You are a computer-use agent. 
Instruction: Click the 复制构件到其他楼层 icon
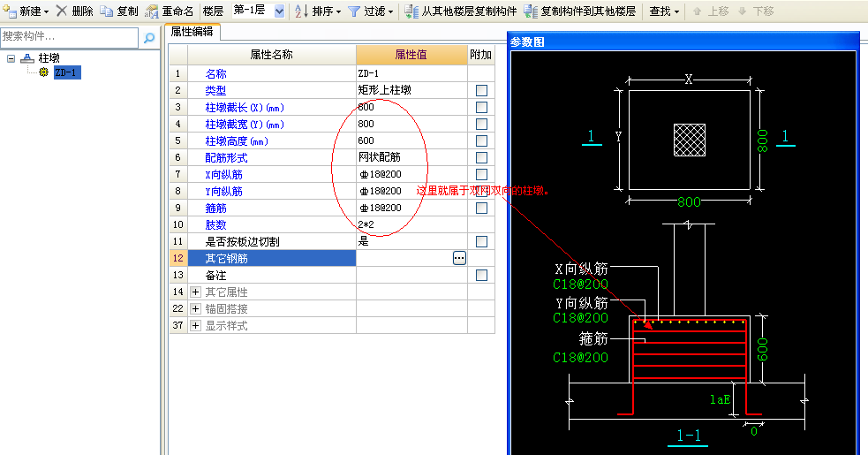(531, 11)
